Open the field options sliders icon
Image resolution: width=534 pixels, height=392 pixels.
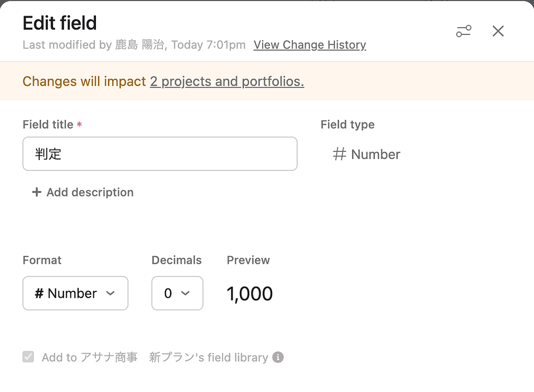click(464, 31)
